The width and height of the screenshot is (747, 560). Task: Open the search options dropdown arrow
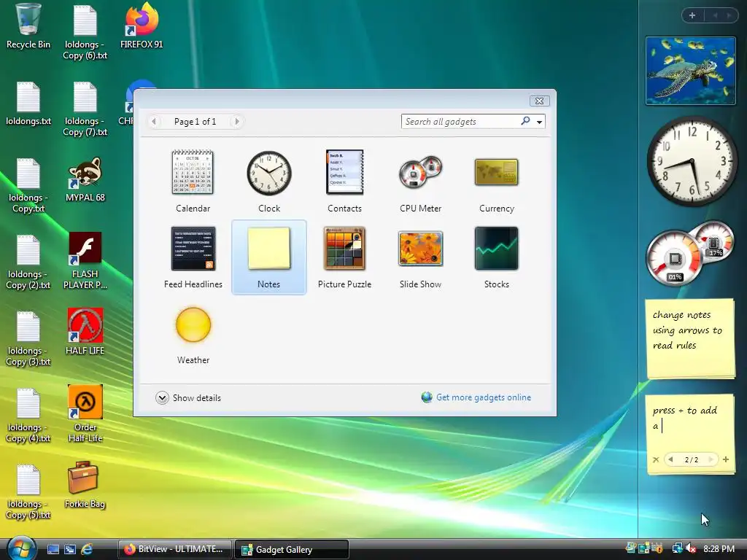[539, 122]
